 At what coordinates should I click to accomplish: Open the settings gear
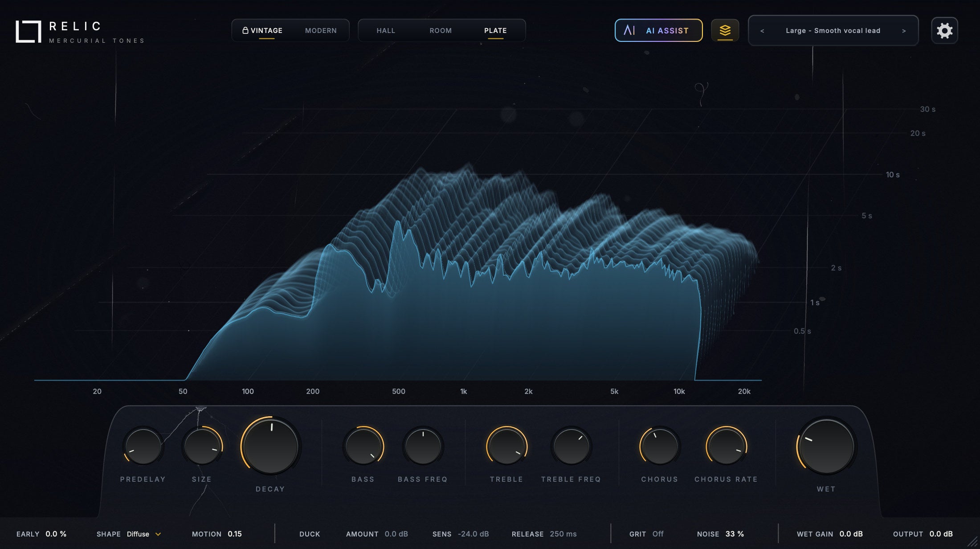click(x=944, y=31)
